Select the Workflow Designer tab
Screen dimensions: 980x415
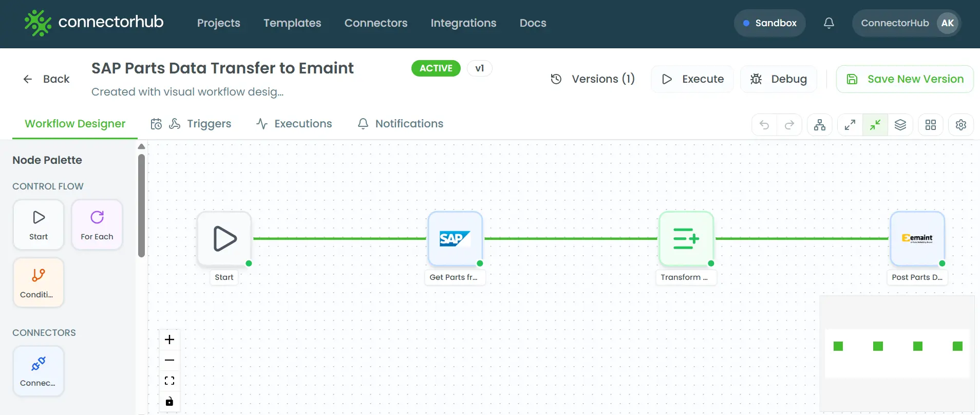[x=75, y=124]
